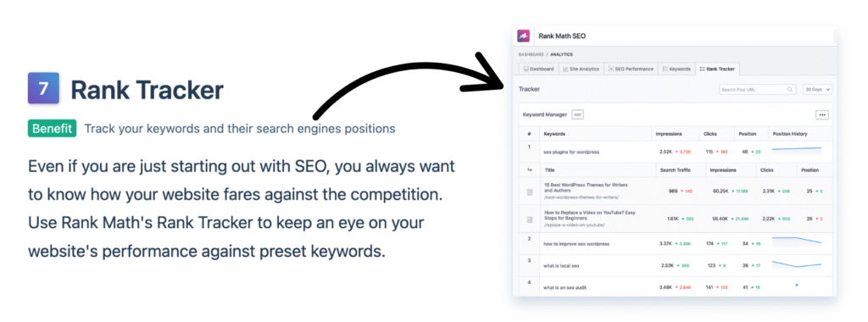Collapse the sub-row arrow icon next to Title
The width and height of the screenshot is (868, 322).
(529, 170)
